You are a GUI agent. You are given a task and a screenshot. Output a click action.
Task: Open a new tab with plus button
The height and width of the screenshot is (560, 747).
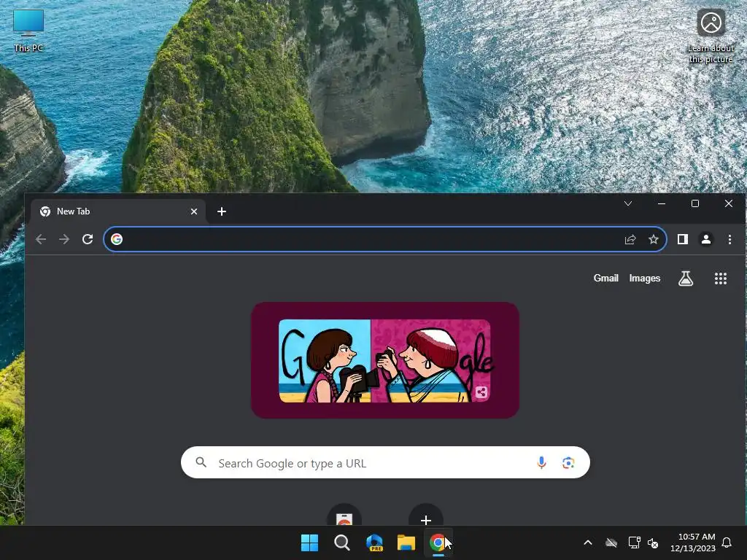[x=222, y=211]
